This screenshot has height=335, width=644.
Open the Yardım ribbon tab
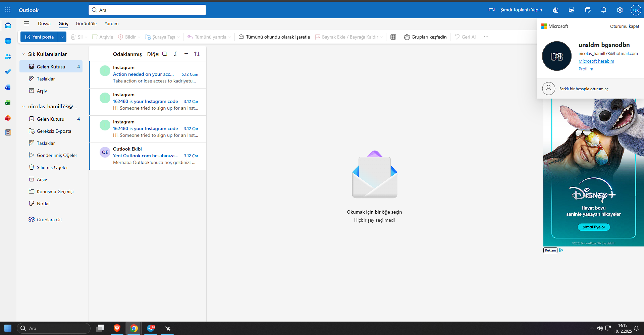[x=112, y=23]
